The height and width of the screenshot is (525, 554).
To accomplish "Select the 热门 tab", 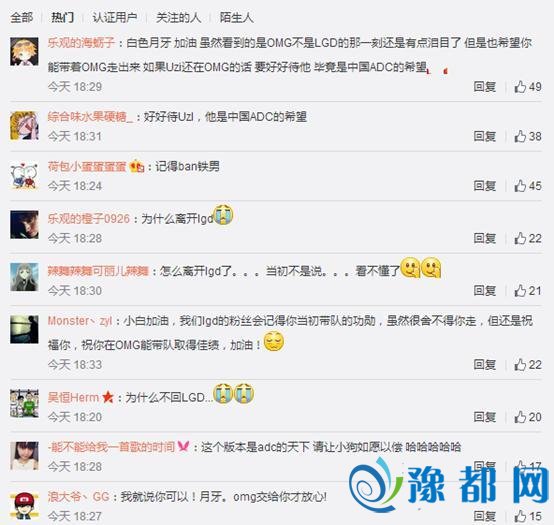I will [63, 17].
